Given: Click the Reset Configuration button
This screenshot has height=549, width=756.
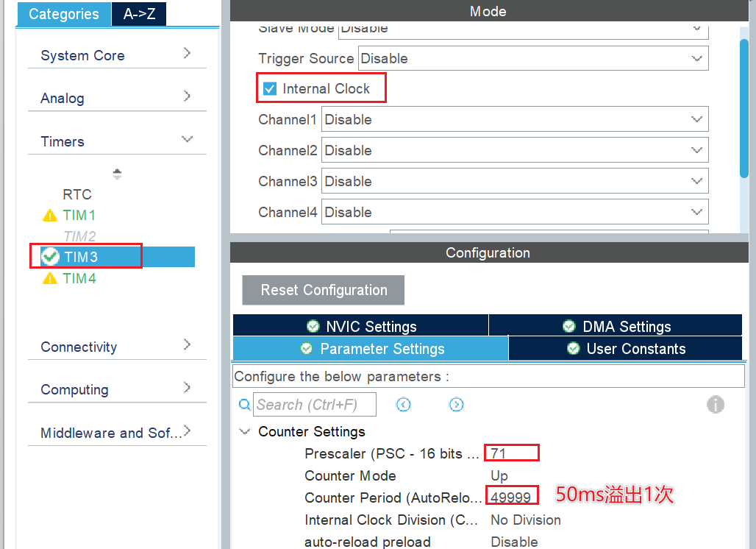Looking at the screenshot, I should pyautogui.click(x=324, y=290).
